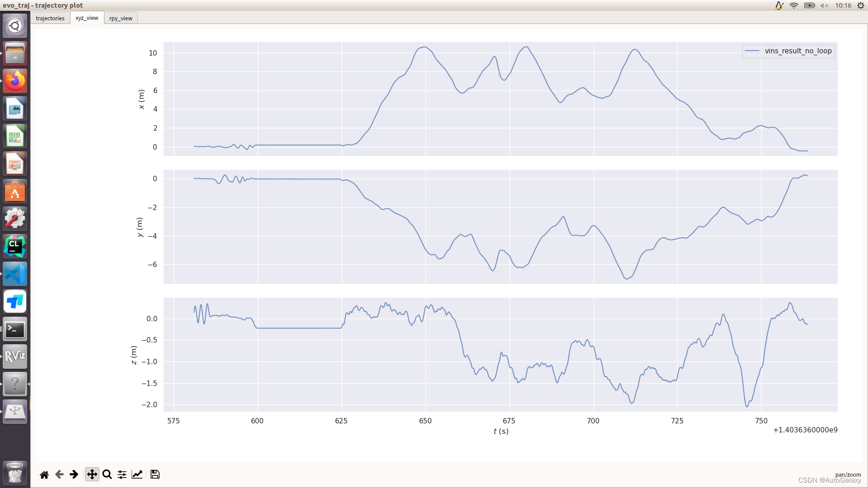
Task: Go forward to next plot view
Action: (x=74, y=474)
